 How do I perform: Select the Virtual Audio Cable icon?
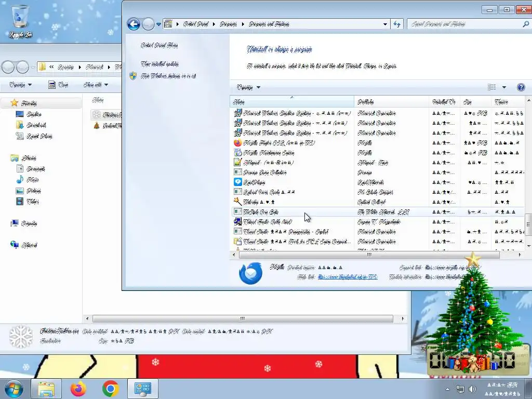pos(238,221)
